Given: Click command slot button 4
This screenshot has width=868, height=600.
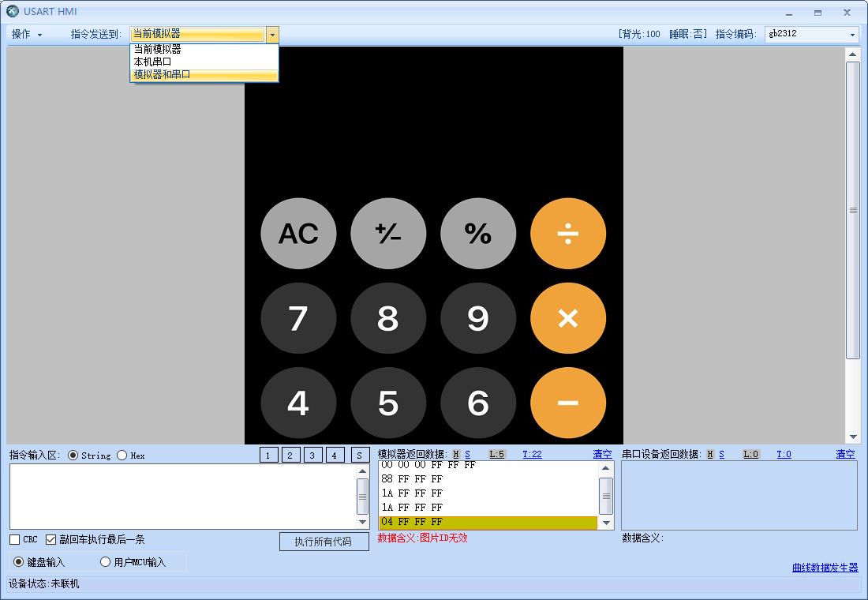Looking at the screenshot, I should coord(335,456).
